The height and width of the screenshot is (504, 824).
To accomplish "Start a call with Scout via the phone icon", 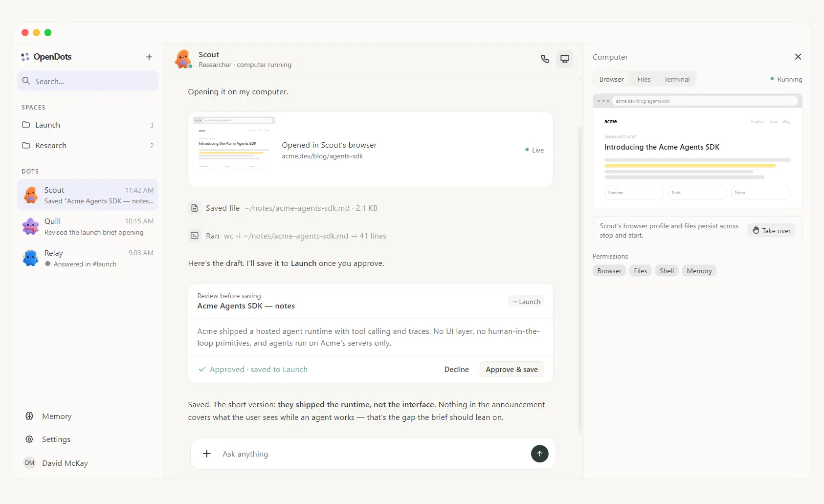I will tap(545, 59).
